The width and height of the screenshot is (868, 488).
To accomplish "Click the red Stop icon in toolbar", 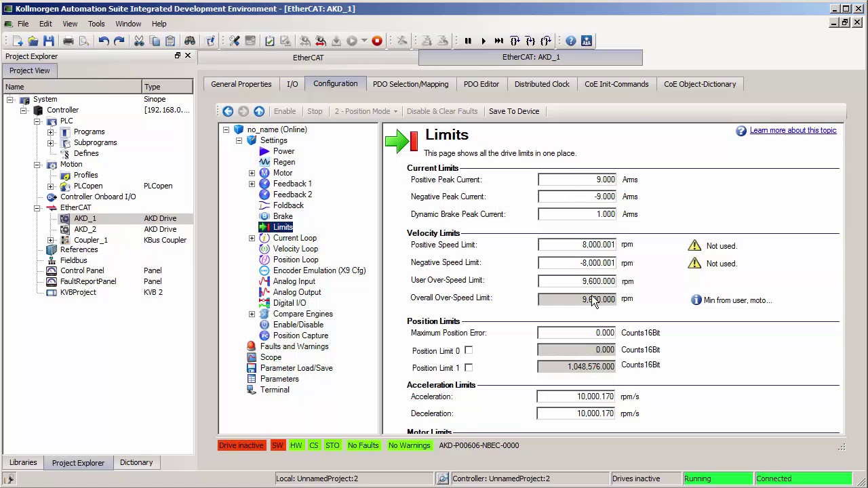I will click(x=377, y=41).
